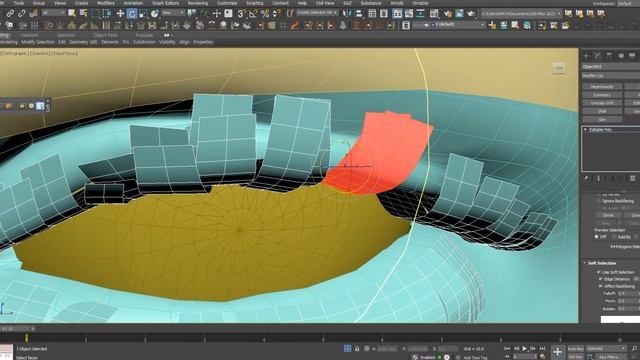Image resolution: width=640 pixels, height=360 pixels.
Task: Toggle the 3D Snaps icon
Action: [241, 13]
